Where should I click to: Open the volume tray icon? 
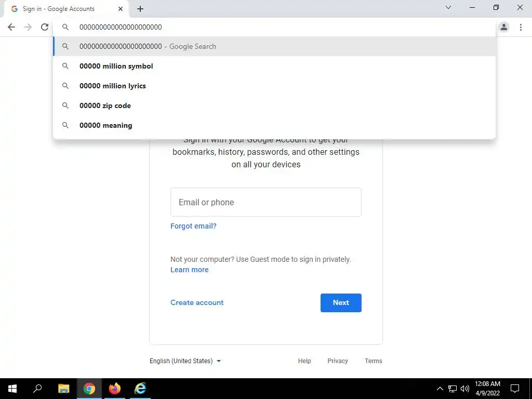pos(465,389)
